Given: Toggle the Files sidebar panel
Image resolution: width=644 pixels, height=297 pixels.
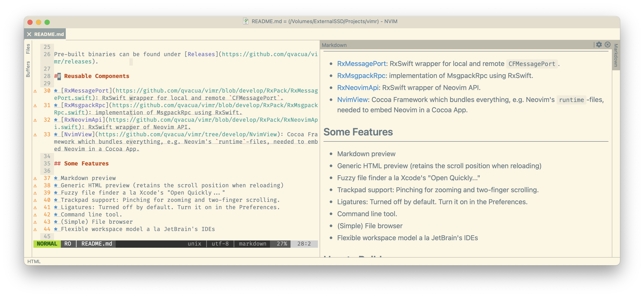Looking at the screenshot, I should [x=28, y=49].
